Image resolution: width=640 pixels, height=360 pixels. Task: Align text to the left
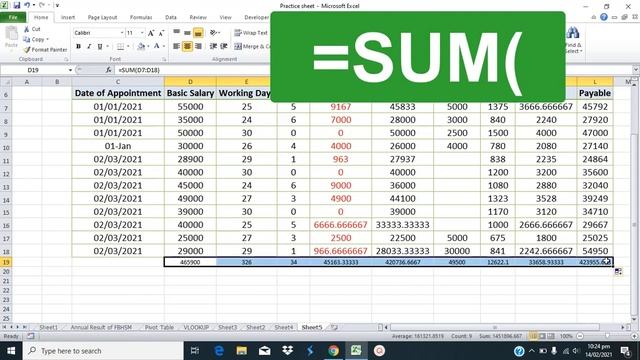click(x=176, y=47)
